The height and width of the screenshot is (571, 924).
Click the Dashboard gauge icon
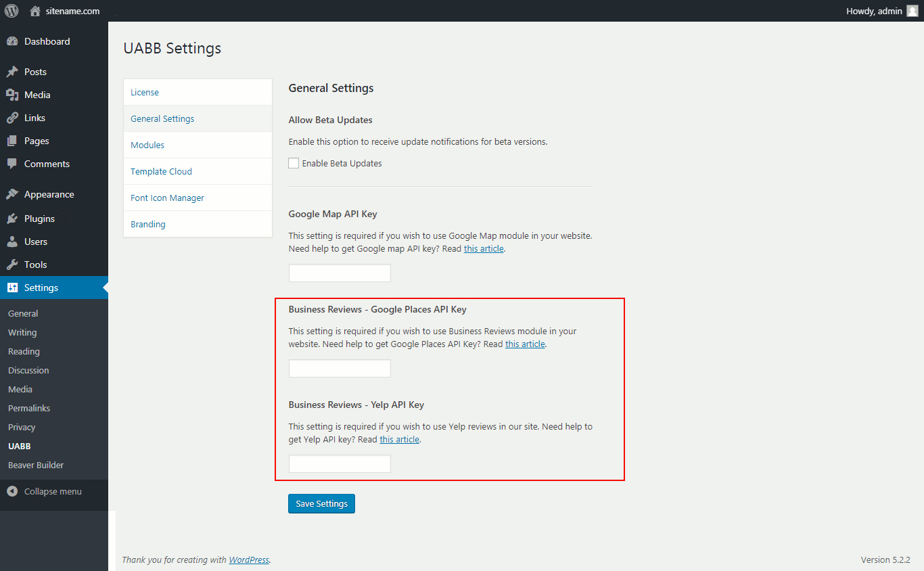pos(12,41)
